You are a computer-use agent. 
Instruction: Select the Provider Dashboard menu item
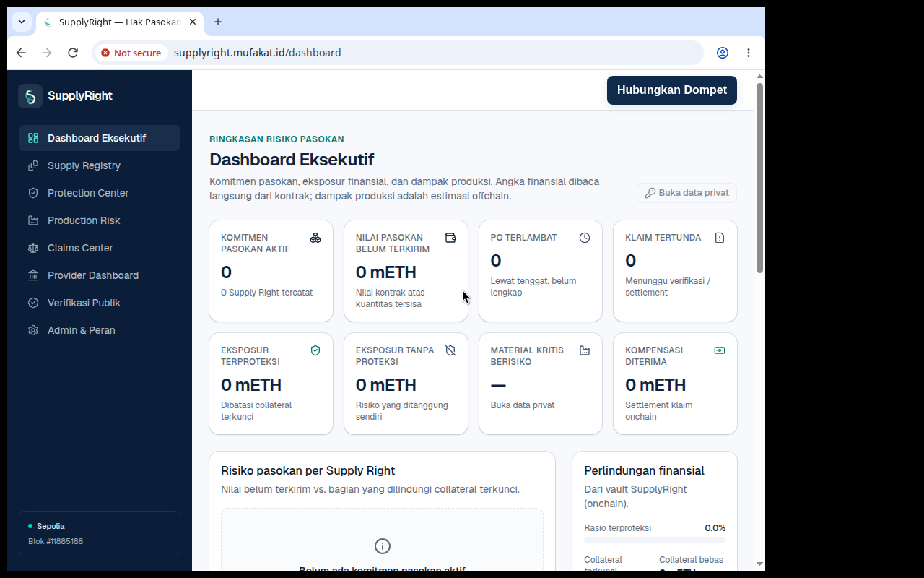(100, 275)
